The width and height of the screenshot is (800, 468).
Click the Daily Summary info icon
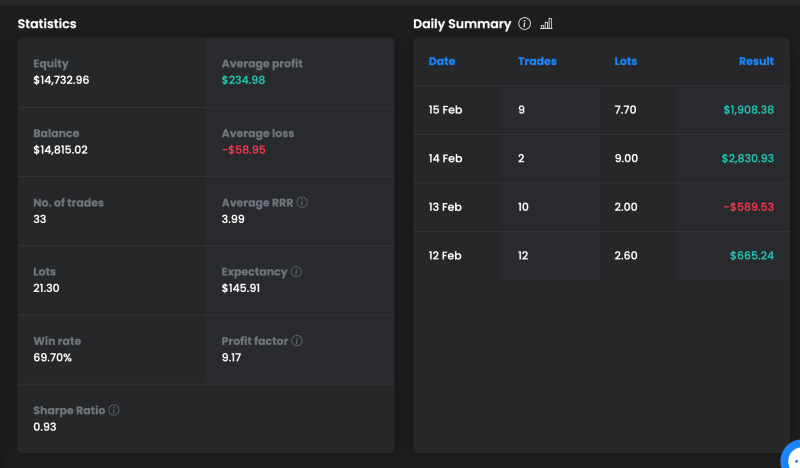(x=525, y=24)
